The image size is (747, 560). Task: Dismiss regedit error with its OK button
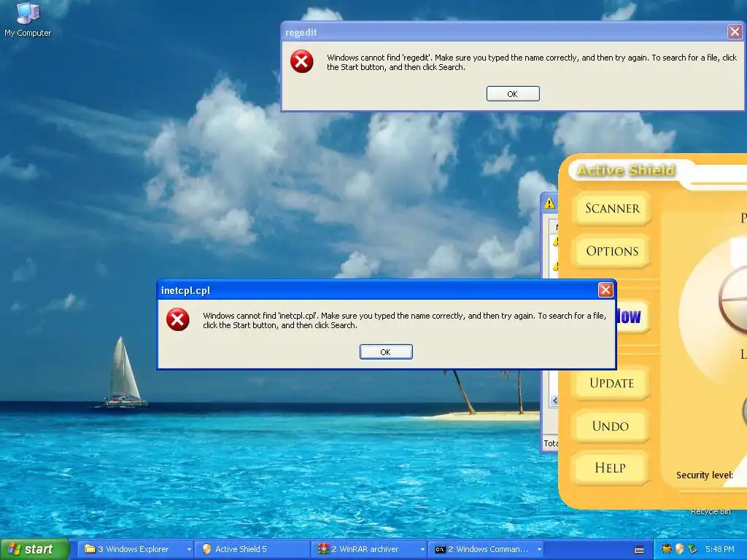513,94
